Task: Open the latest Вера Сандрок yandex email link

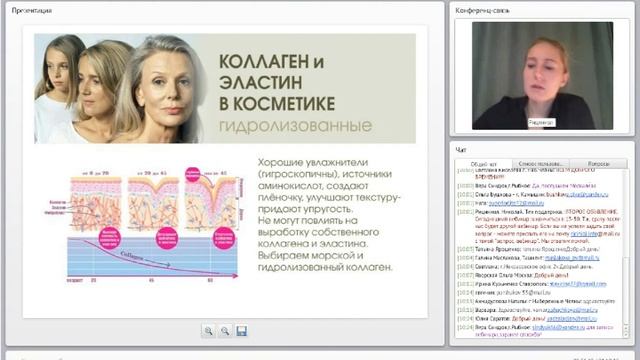Action: click(558, 327)
